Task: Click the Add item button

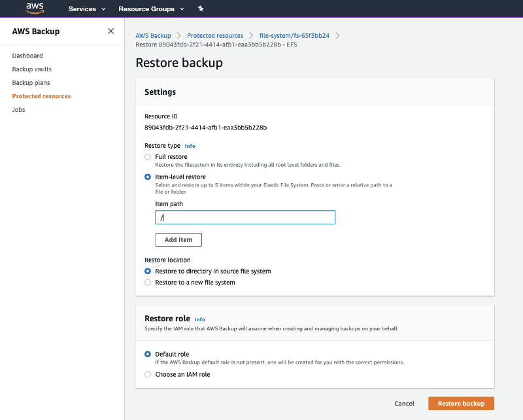Action: tap(178, 239)
